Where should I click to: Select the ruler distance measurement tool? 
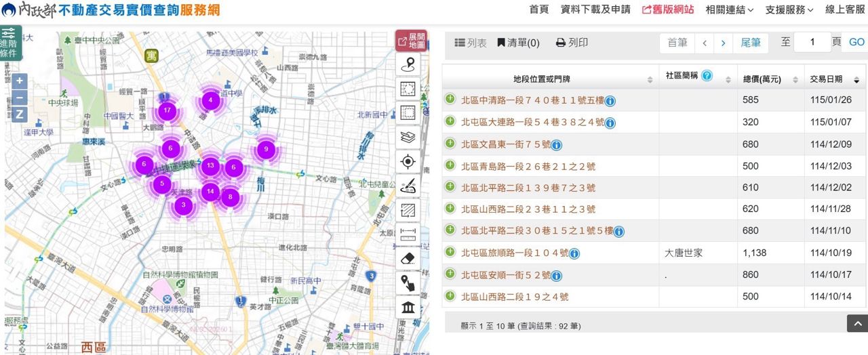click(408, 234)
